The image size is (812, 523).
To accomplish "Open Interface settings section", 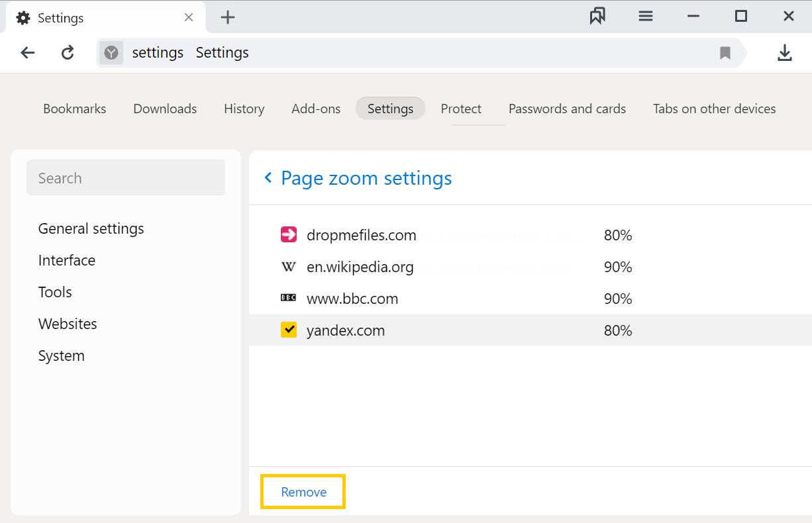I will coord(67,260).
